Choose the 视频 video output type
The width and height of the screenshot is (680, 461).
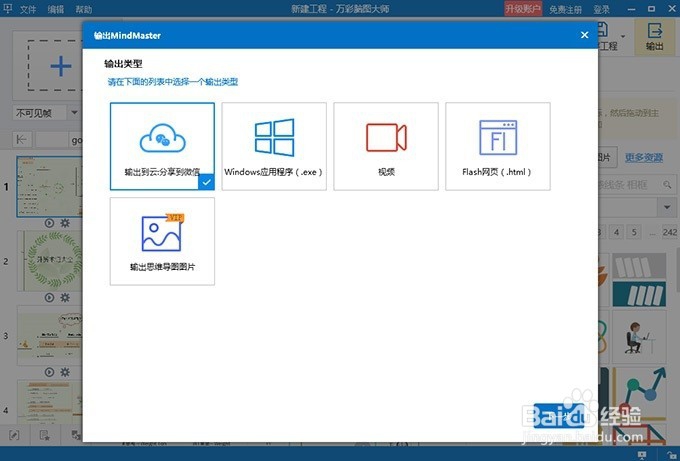[386, 146]
